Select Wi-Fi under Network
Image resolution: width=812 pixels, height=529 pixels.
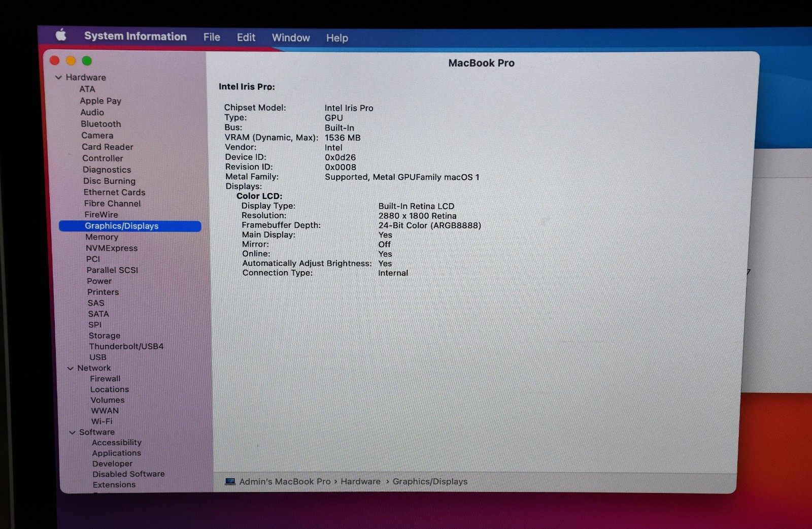pos(102,421)
